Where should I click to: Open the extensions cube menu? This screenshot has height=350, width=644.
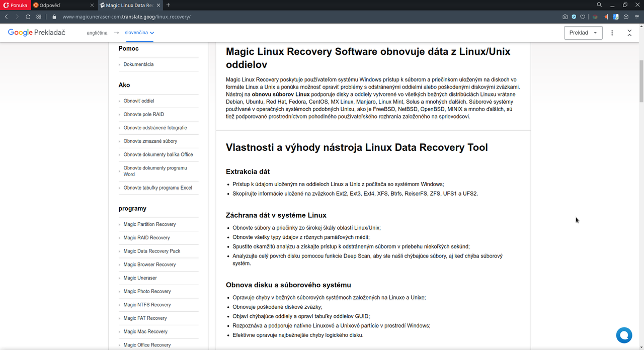click(x=626, y=17)
